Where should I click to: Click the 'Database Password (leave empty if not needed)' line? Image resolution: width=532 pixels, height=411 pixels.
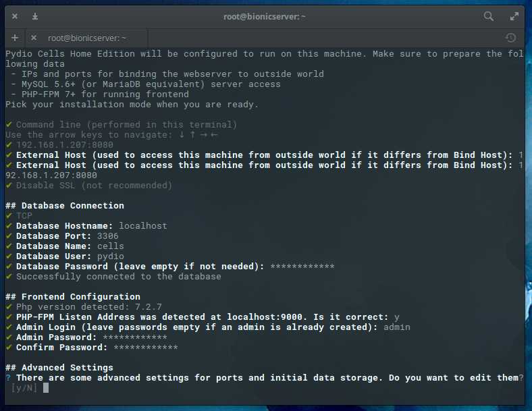click(170, 267)
